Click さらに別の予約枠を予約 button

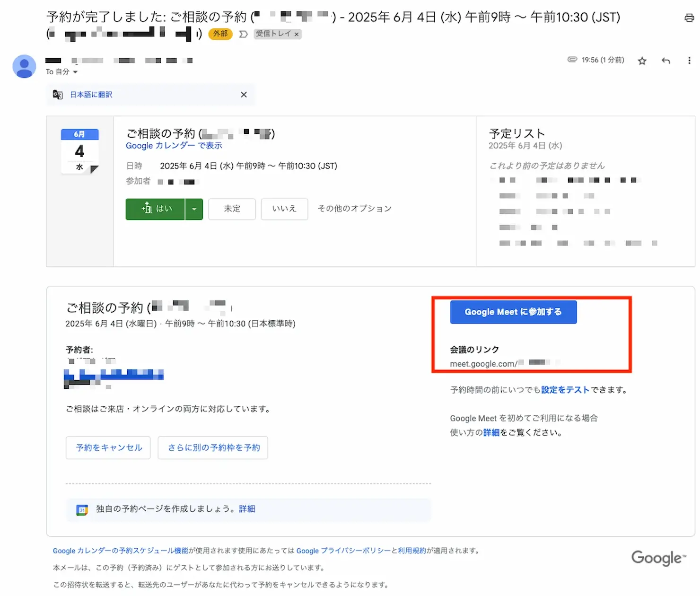coord(213,447)
